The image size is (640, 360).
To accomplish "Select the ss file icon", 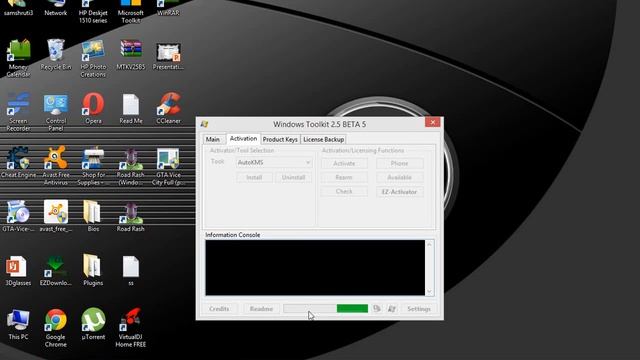I will (x=131, y=270).
